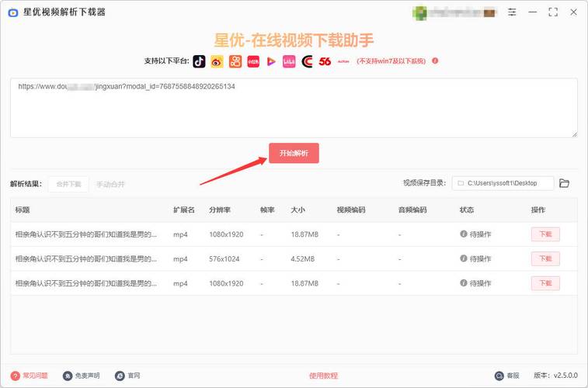Open the settings sliders icon in title bar

pos(512,12)
